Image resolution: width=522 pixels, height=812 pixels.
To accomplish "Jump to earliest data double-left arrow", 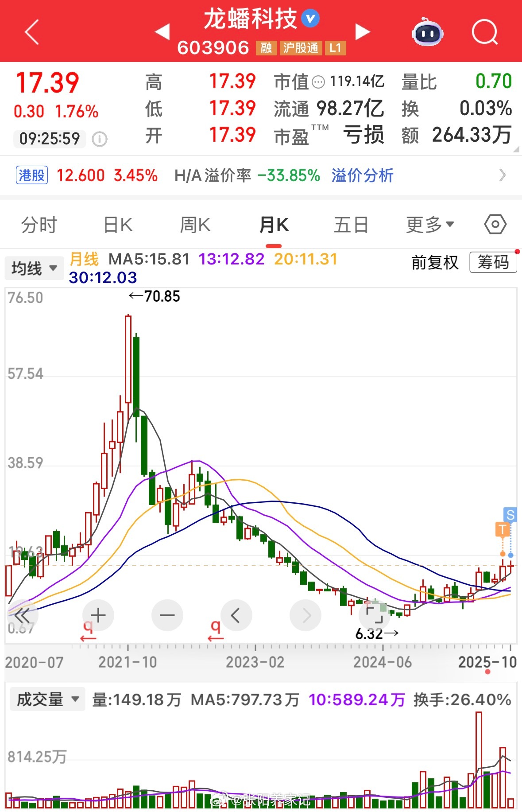I will point(23,615).
